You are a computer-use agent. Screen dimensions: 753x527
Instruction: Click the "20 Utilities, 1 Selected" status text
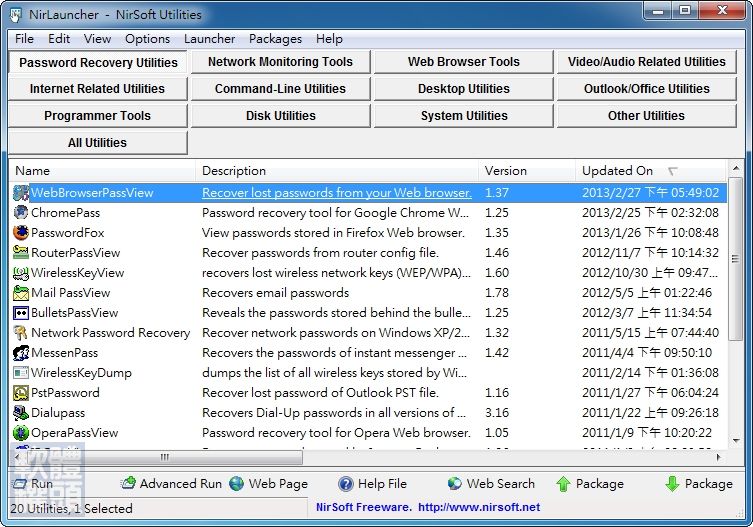coord(71,508)
